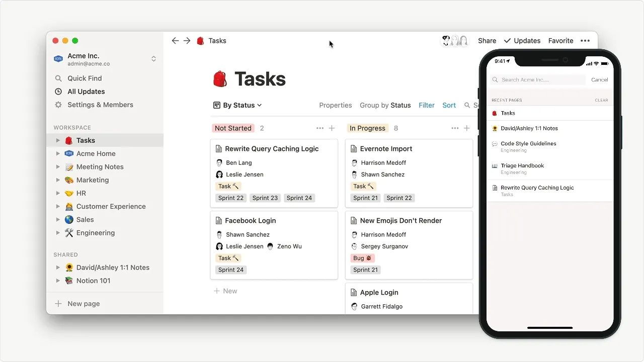Open Settings & Members gear icon

tap(58, 105)
